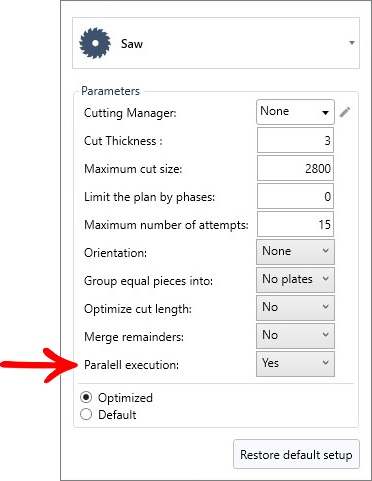Open the Group equal pieces into dropdown

click(295, 280)
